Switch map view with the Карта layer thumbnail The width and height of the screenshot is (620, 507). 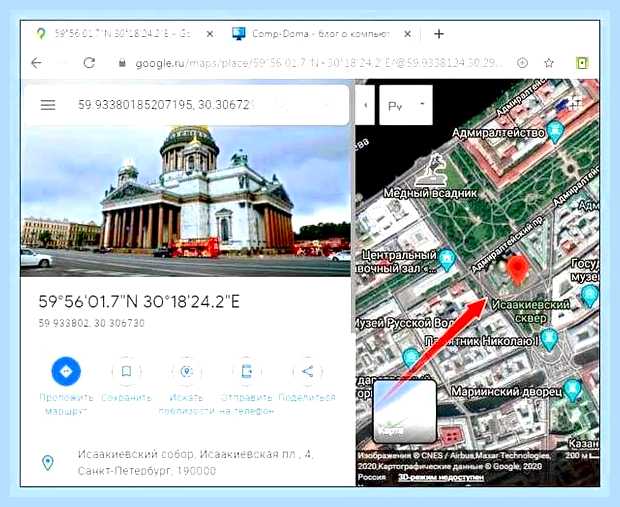(x=405, y=411)
